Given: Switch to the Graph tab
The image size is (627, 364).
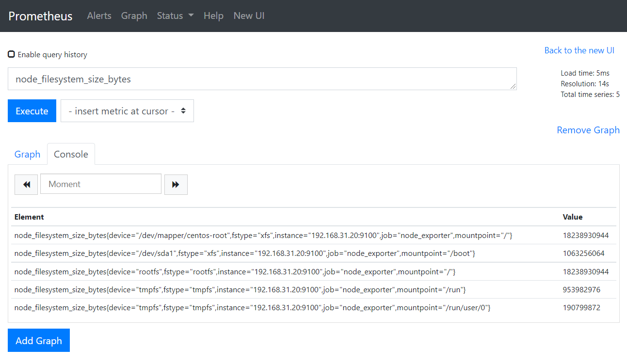Looking at the screenshot, I should coord(27,154).
